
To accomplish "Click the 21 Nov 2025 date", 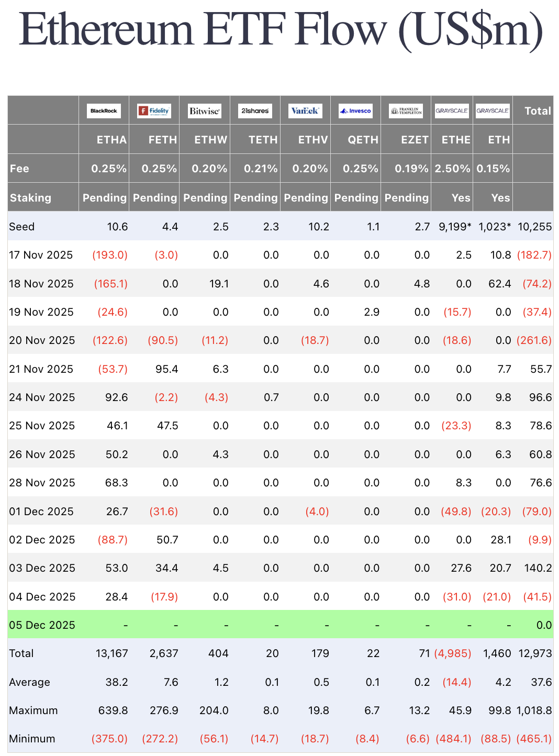I will (41, 369).
